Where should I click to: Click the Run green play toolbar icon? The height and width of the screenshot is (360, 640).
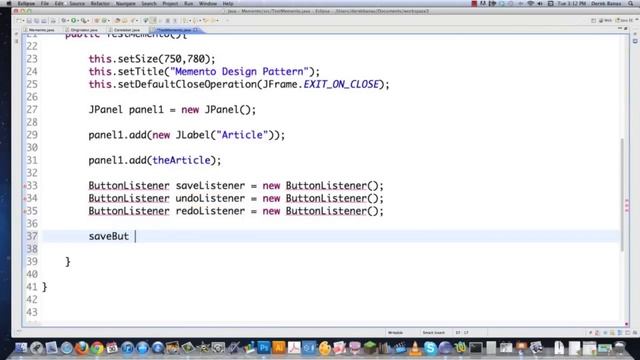coord(73,20)
